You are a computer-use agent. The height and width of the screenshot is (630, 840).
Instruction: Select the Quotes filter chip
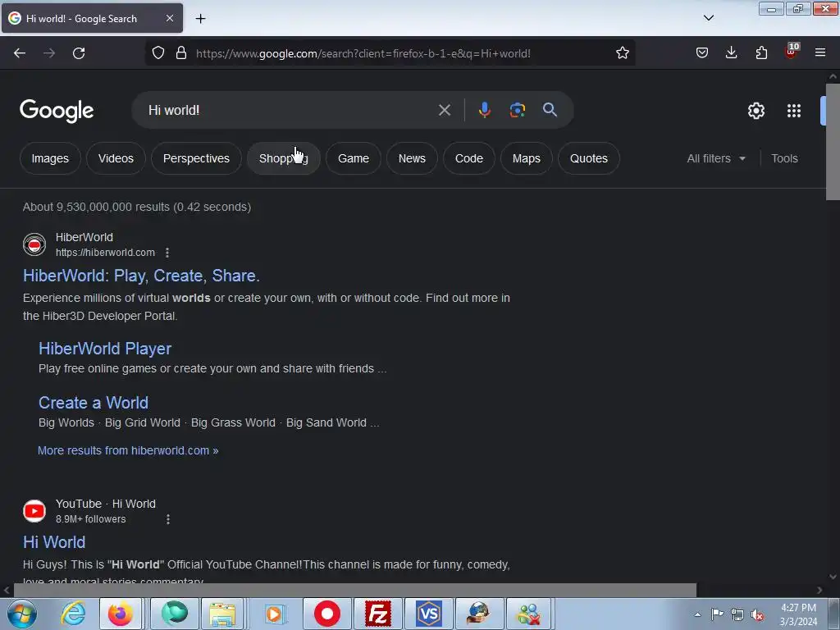pos(589,158)
